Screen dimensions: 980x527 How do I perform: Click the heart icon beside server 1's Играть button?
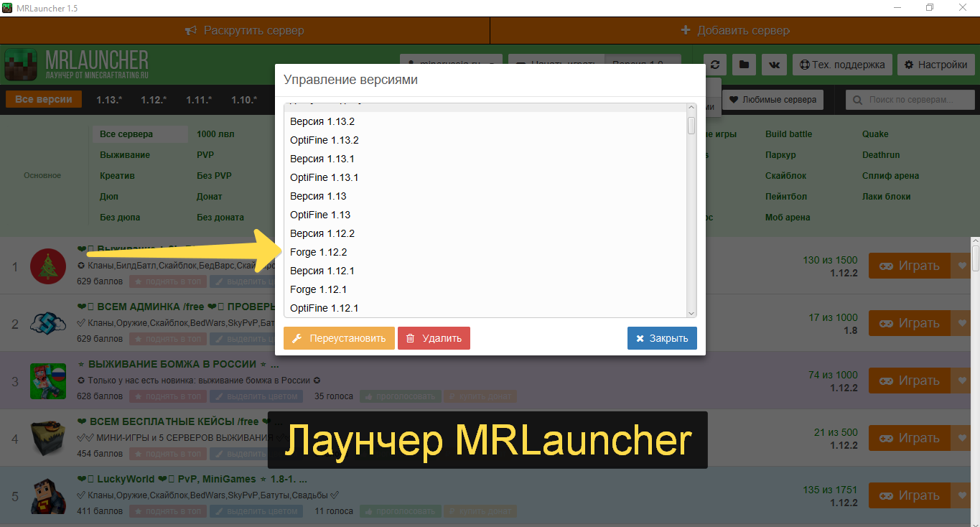click(963, 266)
